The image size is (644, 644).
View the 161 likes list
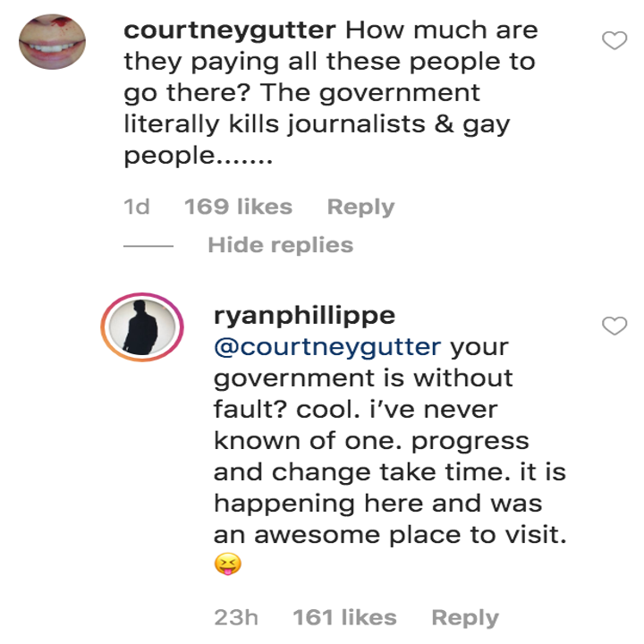click(x=344, y=617)
